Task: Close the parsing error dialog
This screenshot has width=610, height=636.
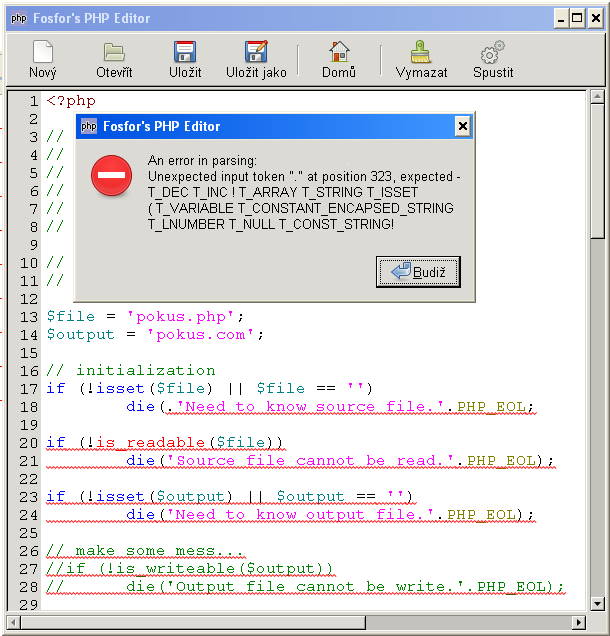Action: [463, 127]
